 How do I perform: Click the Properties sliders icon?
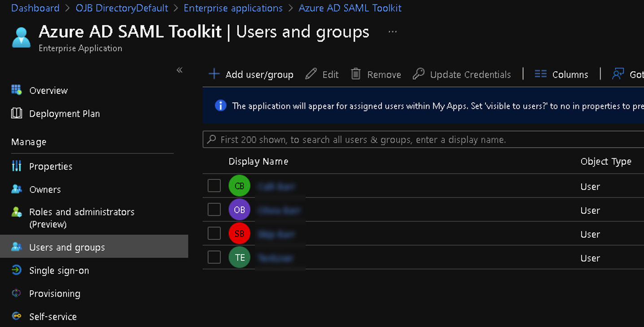17,166
